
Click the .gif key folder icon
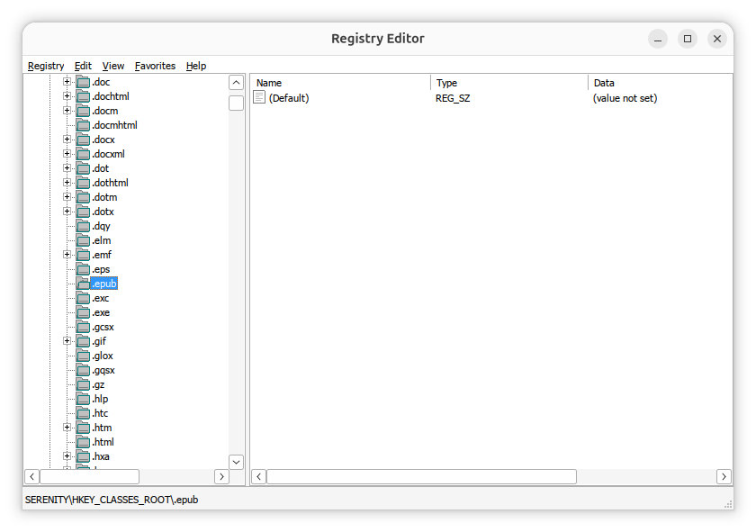point(83,341)
